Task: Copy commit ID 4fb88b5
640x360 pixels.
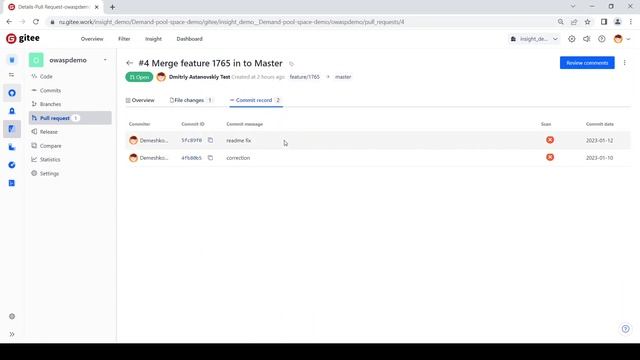Action: click(x=210, y=158)
